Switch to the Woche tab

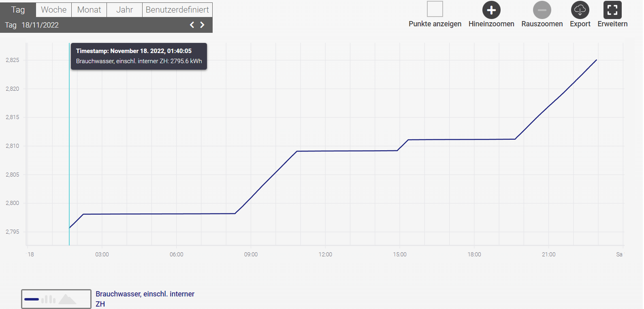(54, 10)
